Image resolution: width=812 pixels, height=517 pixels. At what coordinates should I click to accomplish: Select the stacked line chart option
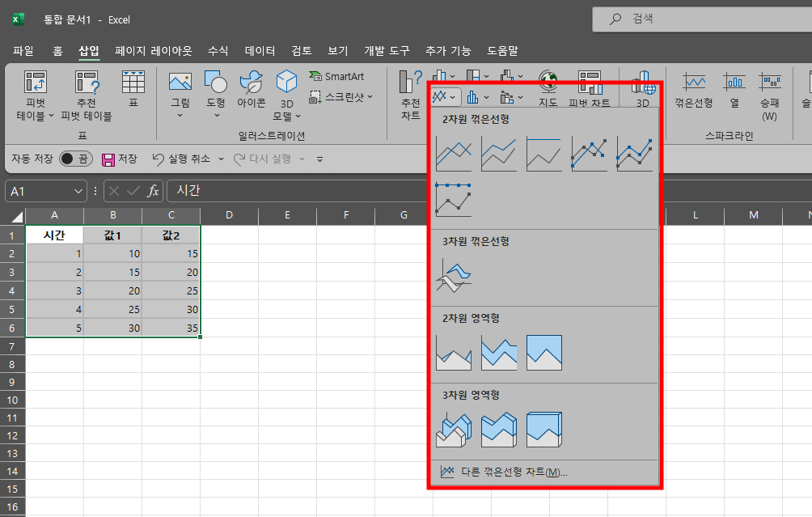pyautogui.click(x=499, y=154)
